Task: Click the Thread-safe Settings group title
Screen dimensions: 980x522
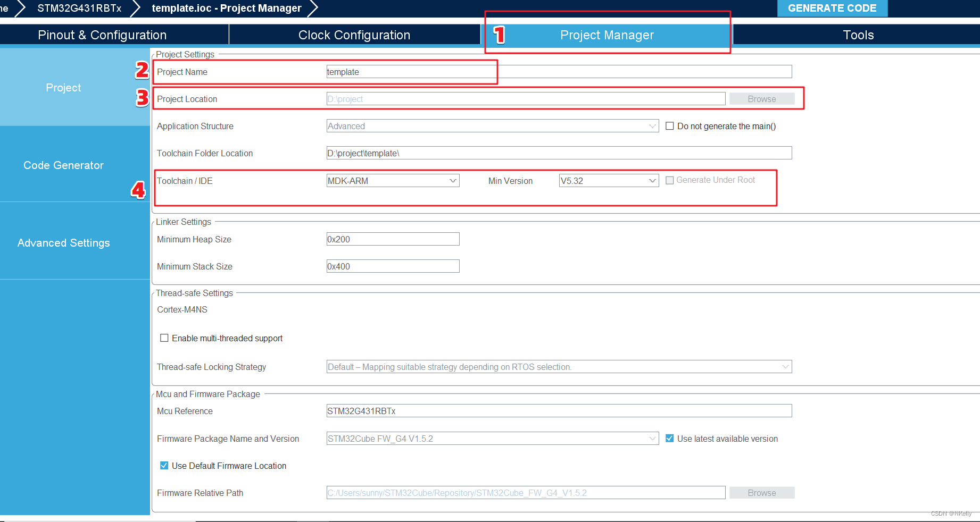Action: click(x=194, y=293)
